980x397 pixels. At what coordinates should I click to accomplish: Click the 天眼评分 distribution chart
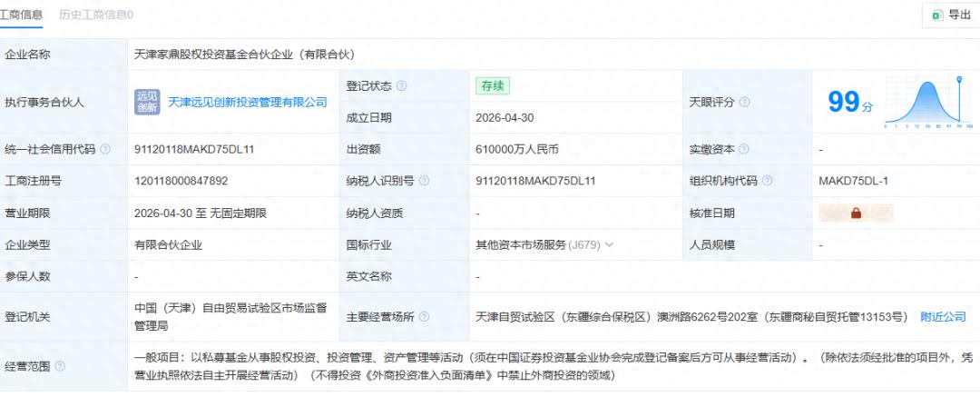(927, 103)
